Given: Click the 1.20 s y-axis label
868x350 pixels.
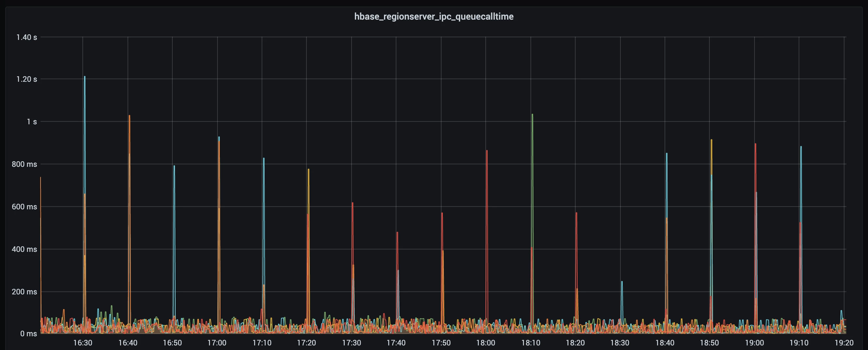Looking at the screenshot, I should click(26, 79).
